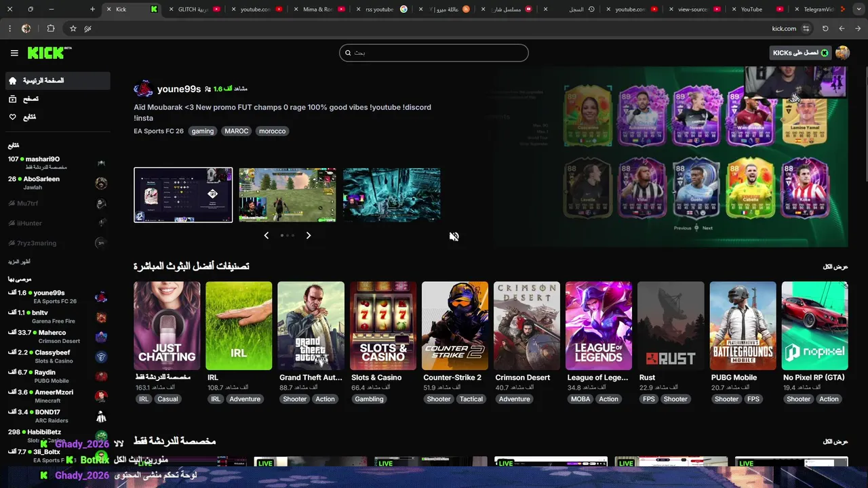Select the teal cave featured stream thumbnail
The width and height of the screenshot is (868, 488).
pos(392,195)
